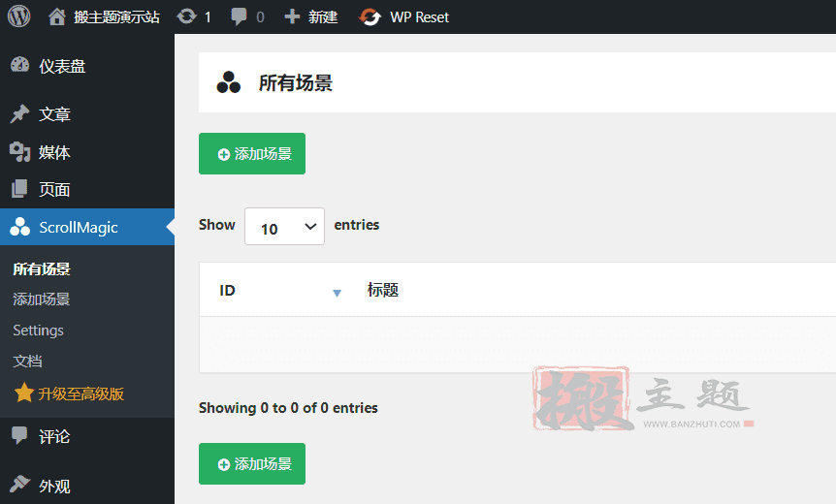Screen dimensions: 836x504
Task: Click the plus icon next to 新建
Action: pyautogui.click(x=292, y=16)
